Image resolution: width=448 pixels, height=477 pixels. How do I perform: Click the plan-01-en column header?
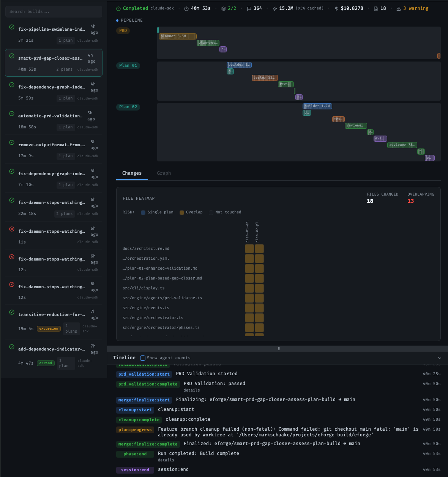(247, 232)
